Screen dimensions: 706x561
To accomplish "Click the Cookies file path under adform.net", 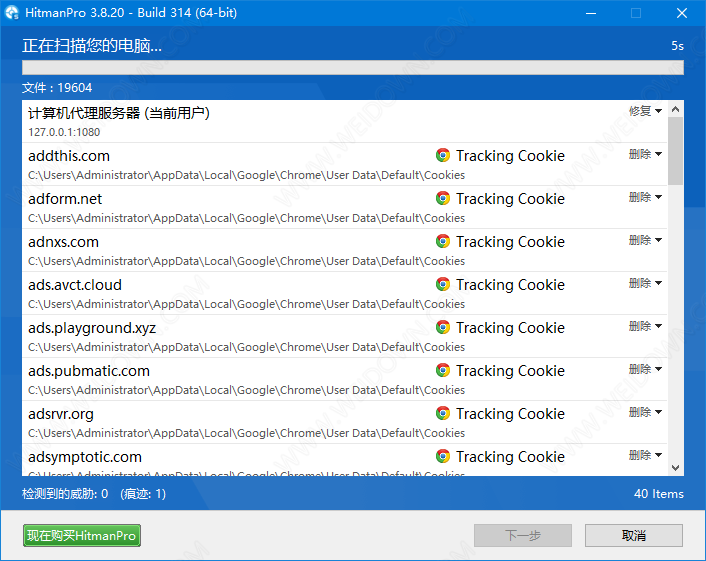I will (x=246, y=218).
